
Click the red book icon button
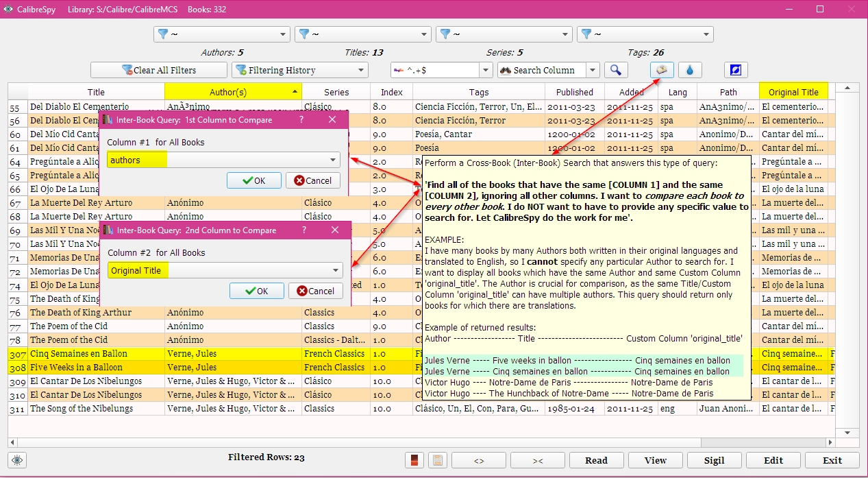[x=414, y=460]
